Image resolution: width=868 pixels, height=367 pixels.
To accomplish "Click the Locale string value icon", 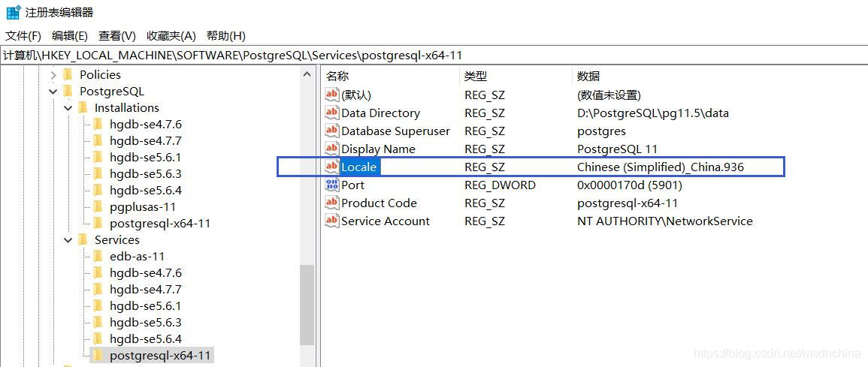I will click(x=331, y=167).
